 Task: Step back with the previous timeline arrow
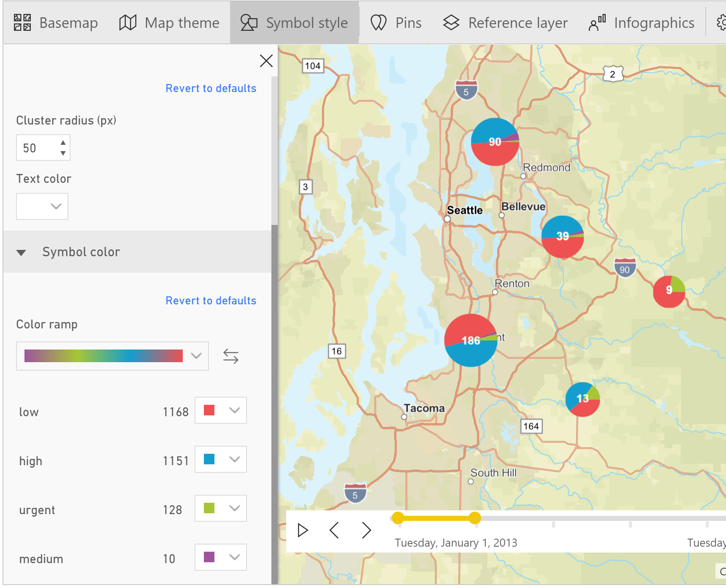[x=334, y=530]
